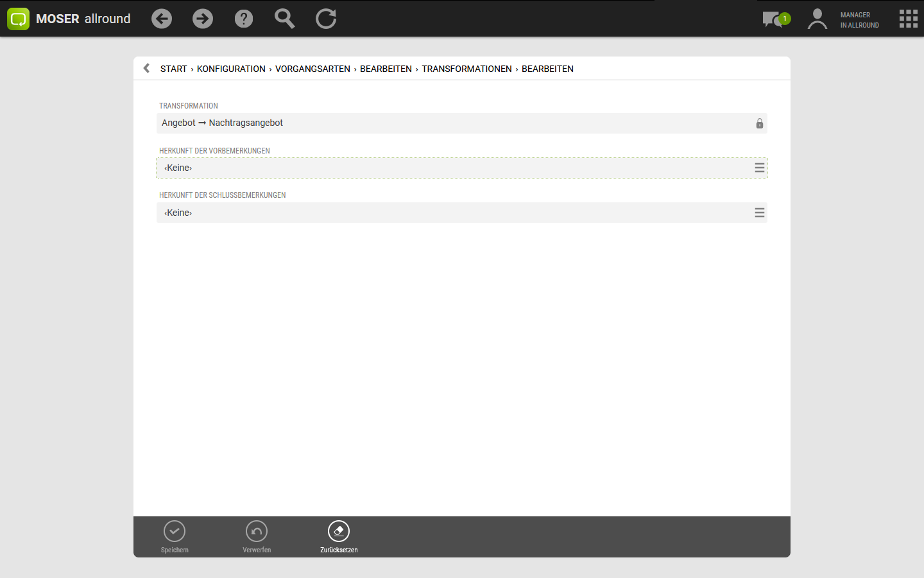Screen dimensions: 924x578
Task: Open VORGANGSARTEN breadcrumb
Action: pos(312,69)
